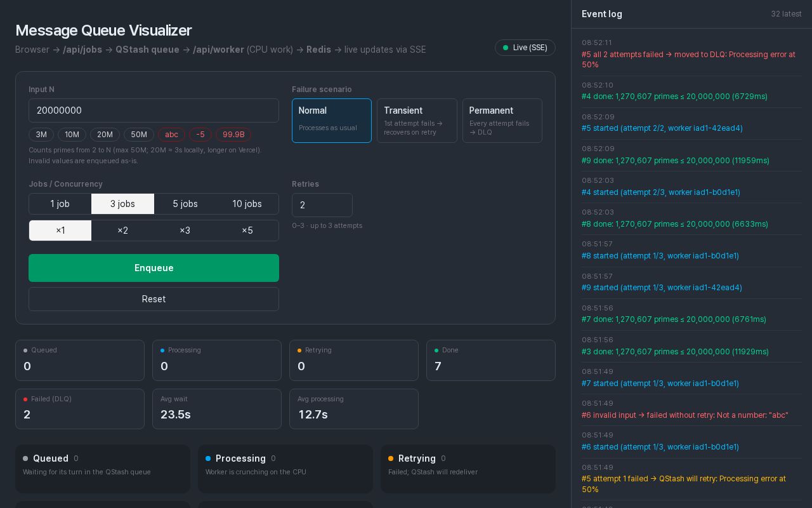Click the Queued column header
The image size is (812, 508).
51,458
